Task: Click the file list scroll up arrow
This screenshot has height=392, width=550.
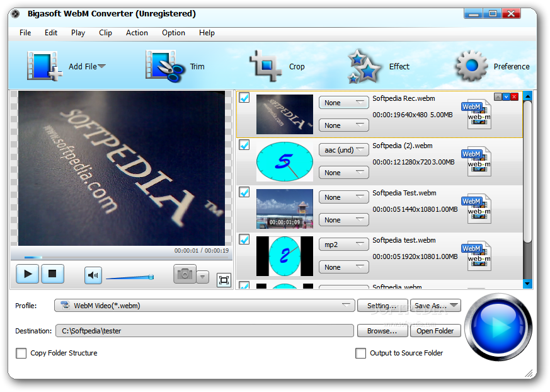Action: 527,96
